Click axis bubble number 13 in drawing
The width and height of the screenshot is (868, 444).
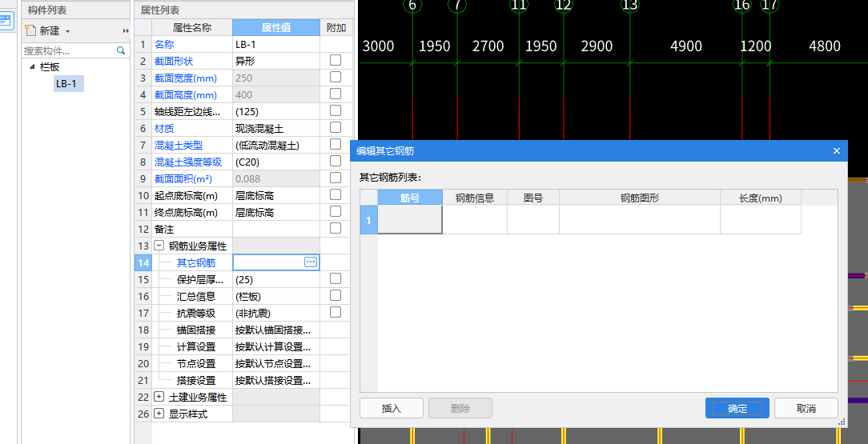pyautogui.click(x=630, y=5)
